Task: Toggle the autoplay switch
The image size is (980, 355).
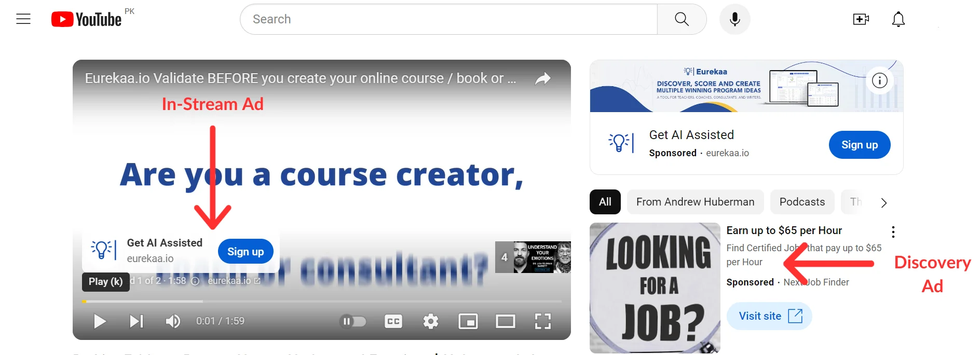Action: point(353,321)
